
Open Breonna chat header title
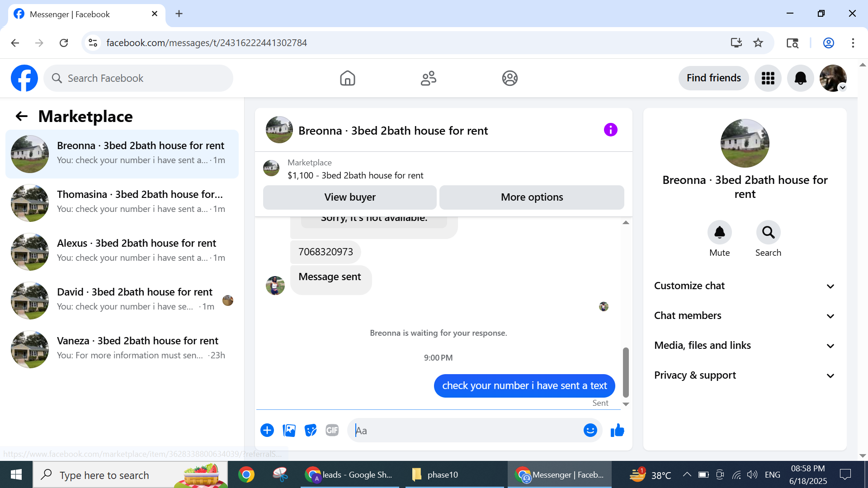(393, 131)
